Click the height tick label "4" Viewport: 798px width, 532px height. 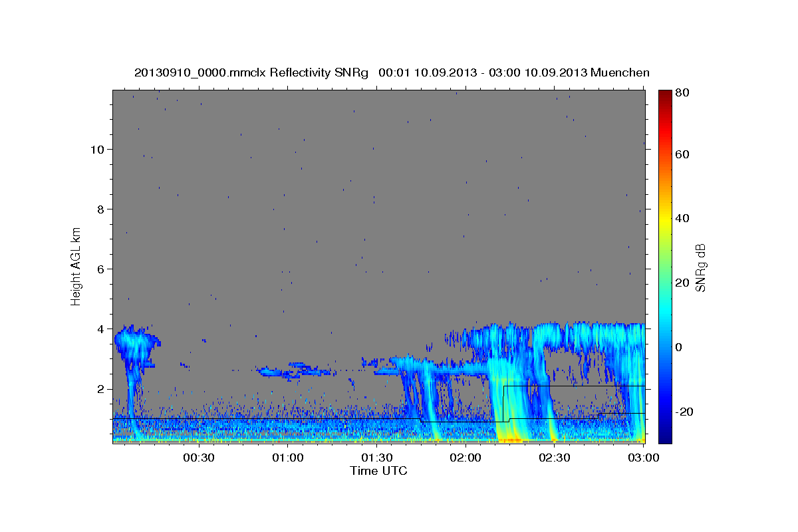click(x=100, y=329)
